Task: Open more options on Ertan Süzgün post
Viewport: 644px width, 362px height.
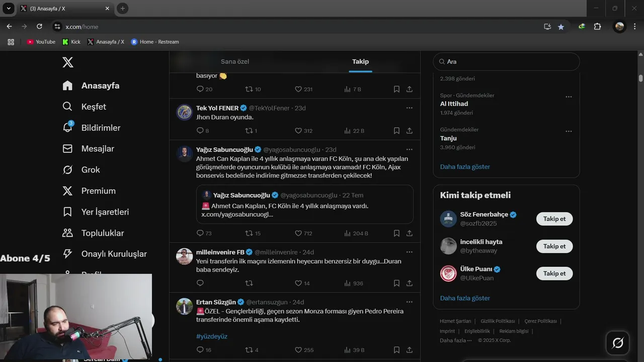Action: (410, 302)
